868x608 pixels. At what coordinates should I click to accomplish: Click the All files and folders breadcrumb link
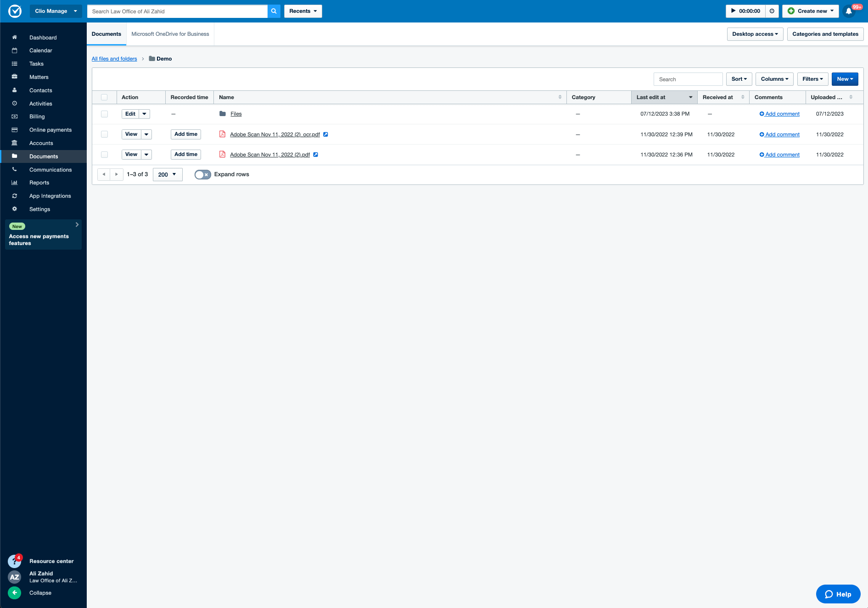click(114, 59)
